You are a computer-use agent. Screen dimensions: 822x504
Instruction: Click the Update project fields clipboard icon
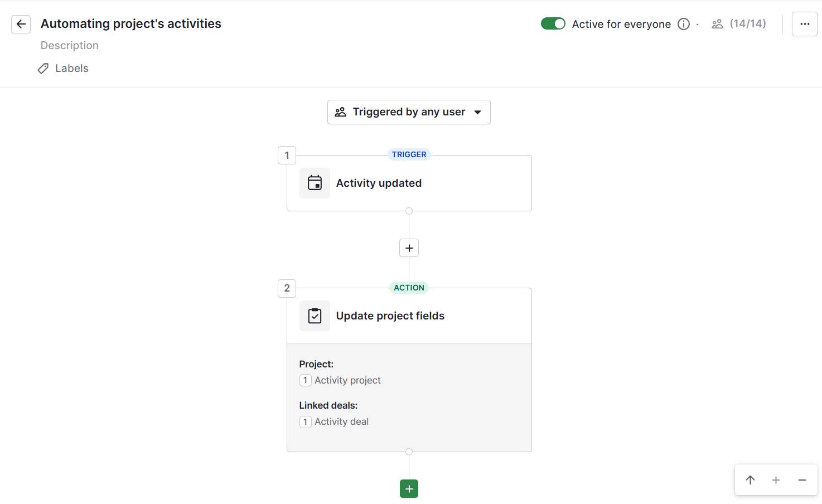[x=315, y=316]
